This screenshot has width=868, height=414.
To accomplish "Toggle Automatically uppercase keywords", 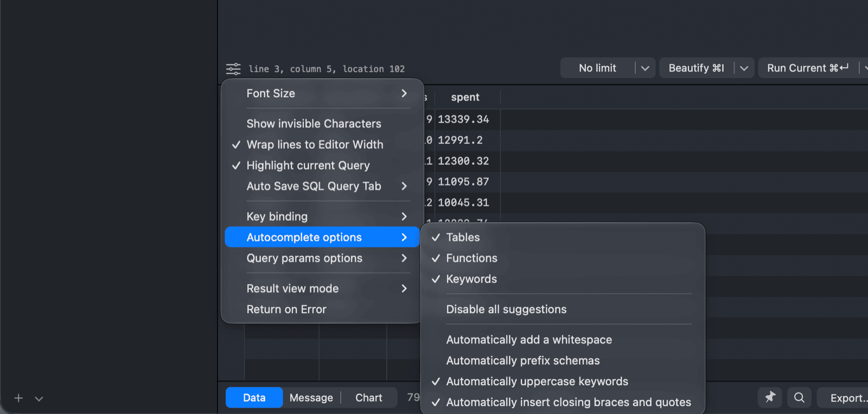I will (563, 381).
